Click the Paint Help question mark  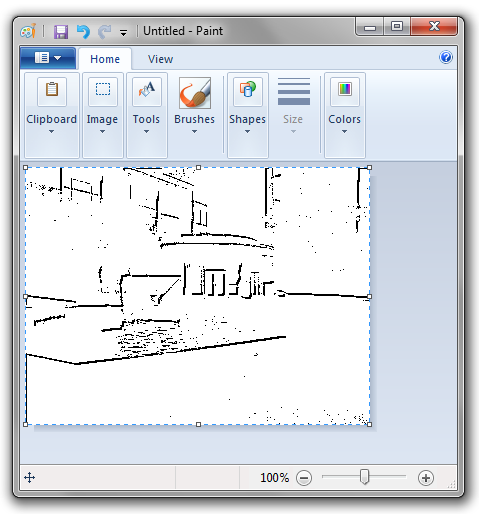(x=446, y=57)
